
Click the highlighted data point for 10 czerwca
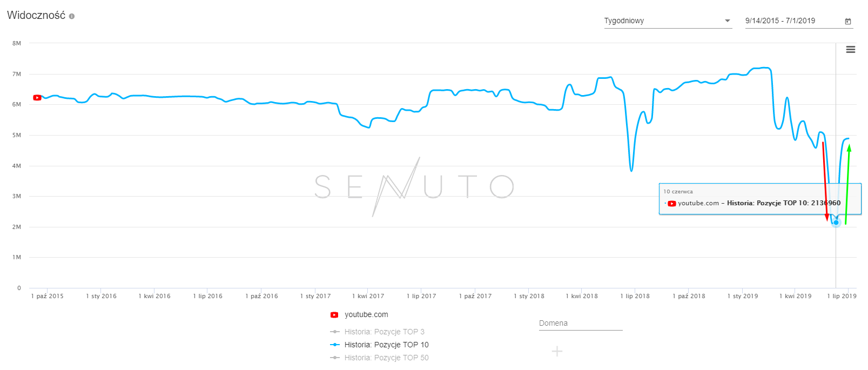836,223
